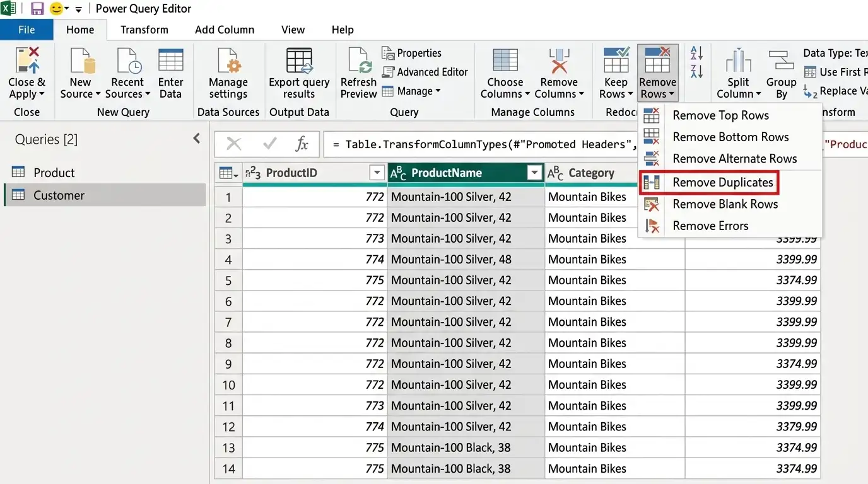Open query Properties
This screenshot has width=868, height=484.
tap(411, 53)
